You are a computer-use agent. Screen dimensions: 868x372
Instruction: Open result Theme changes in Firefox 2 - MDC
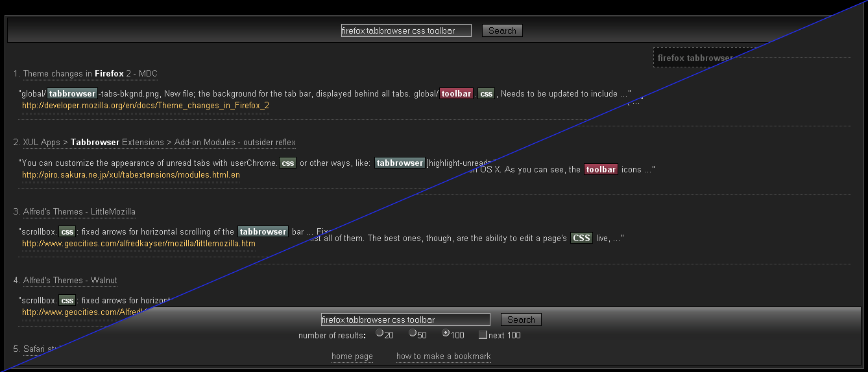point(90,74)
